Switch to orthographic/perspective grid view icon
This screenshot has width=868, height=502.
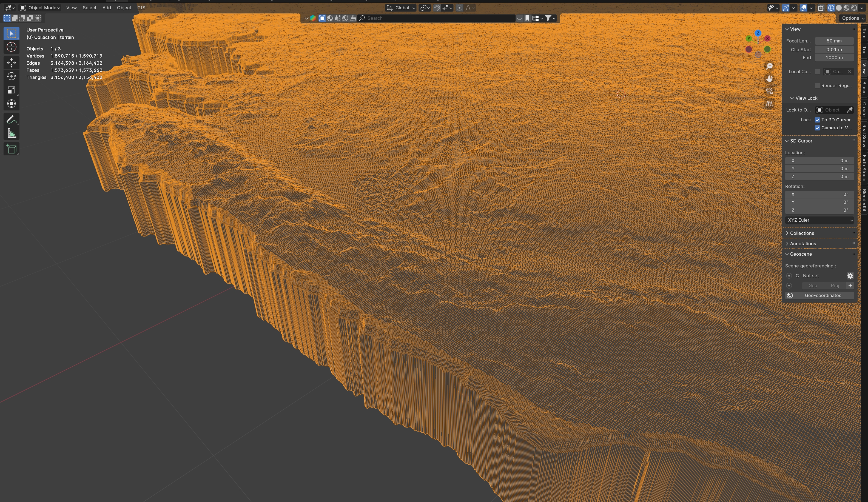(x=769, y=104)
